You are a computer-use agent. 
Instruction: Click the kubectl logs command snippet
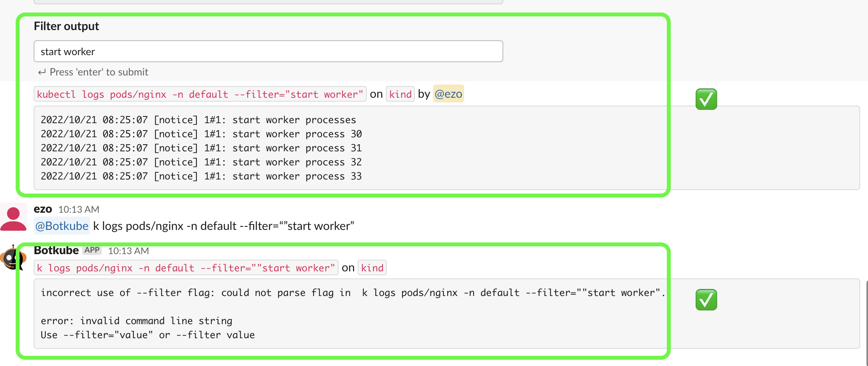coord(200,94)
